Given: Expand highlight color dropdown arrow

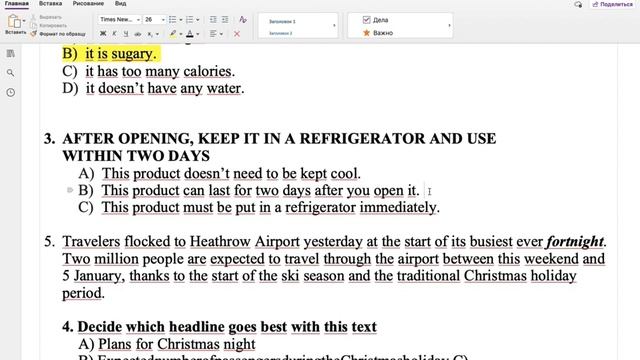Looking at the screenshot, I should click(181, 34).
